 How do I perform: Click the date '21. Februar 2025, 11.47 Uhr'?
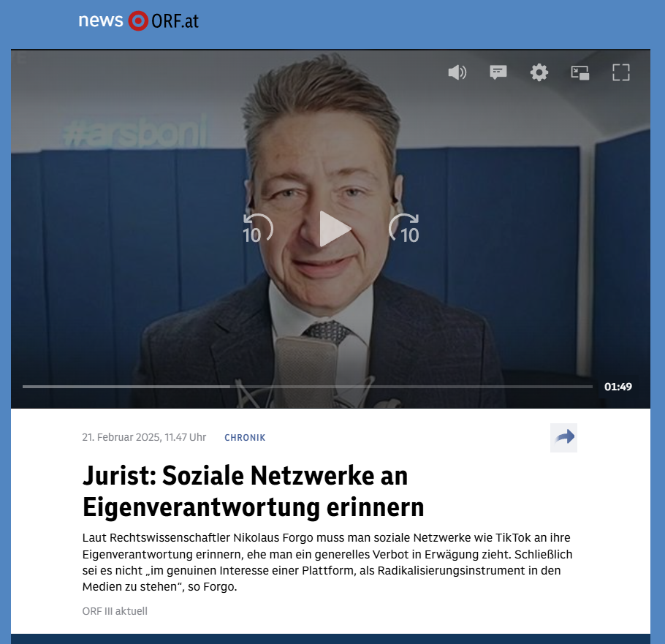[x=144, y=438]
